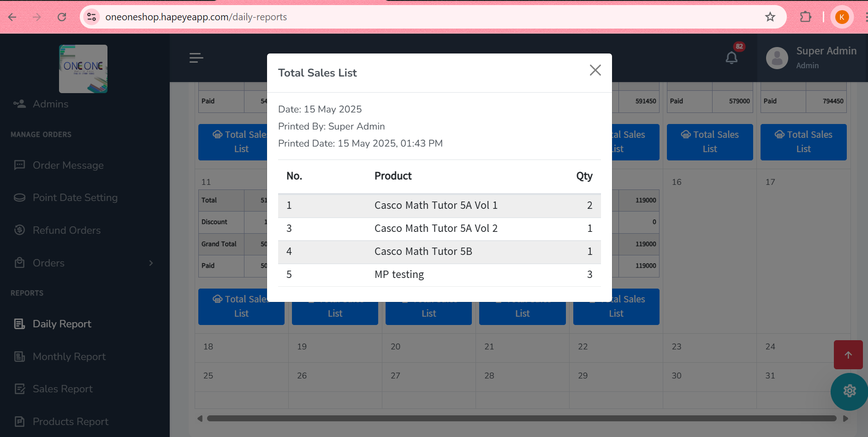This screenshot has width=868, height=437.
Task: Click the Product column header
Action: [393, 176]
